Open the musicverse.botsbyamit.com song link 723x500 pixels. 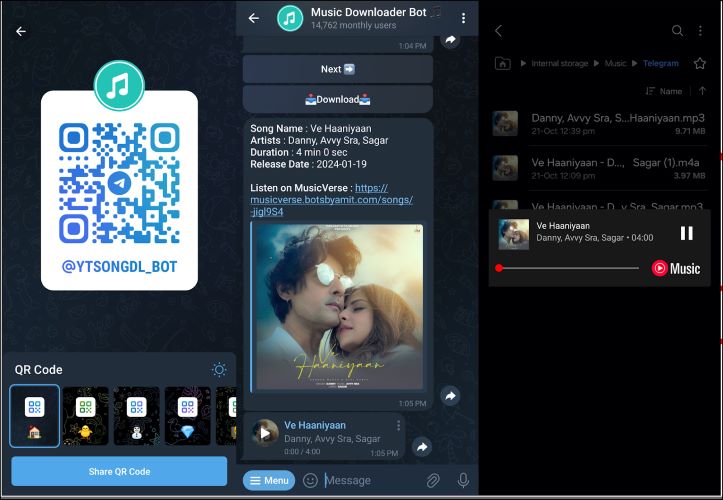point(331,200)
